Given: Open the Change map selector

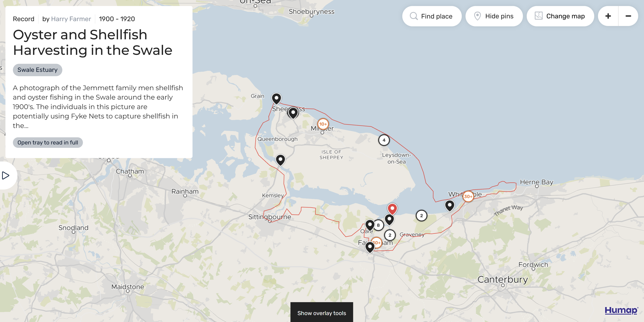Looking at the screenshot, I should click(560, 16).
